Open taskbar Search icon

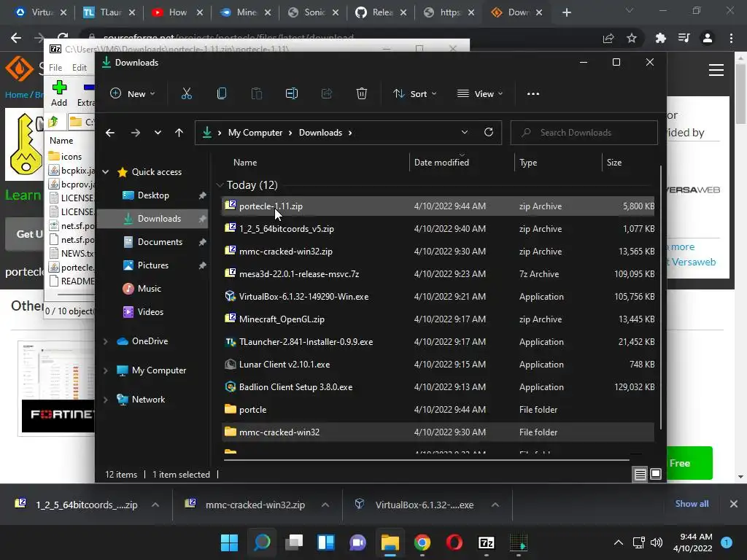262,542
